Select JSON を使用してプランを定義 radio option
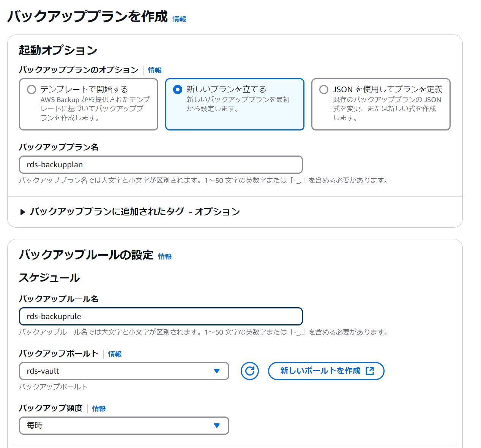Image resolution: width=481 pixels, height=448 pixels. [x=323, y=90]
